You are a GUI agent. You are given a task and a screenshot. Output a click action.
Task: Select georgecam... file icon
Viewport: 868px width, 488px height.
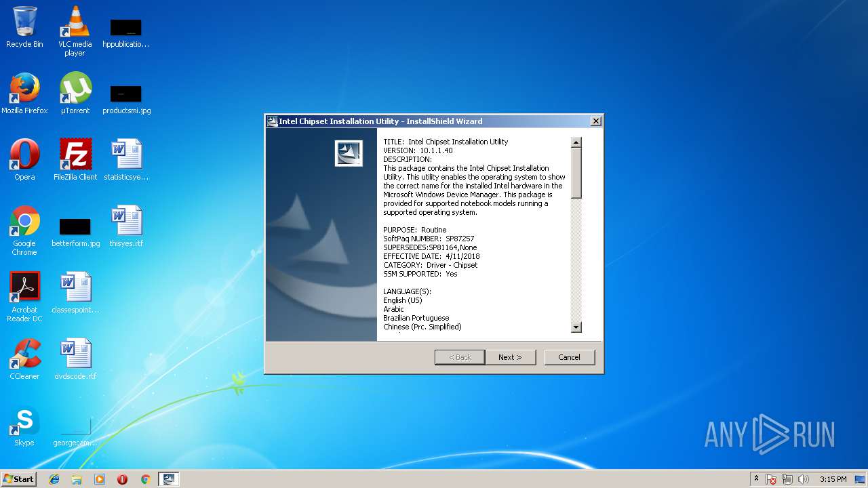[x=75, y=431]
